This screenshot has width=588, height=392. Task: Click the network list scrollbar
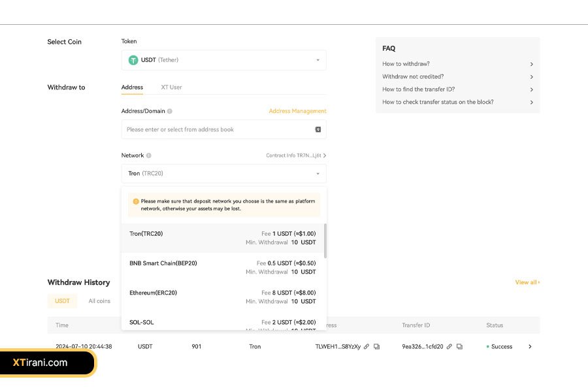click(x=325, y=242)
